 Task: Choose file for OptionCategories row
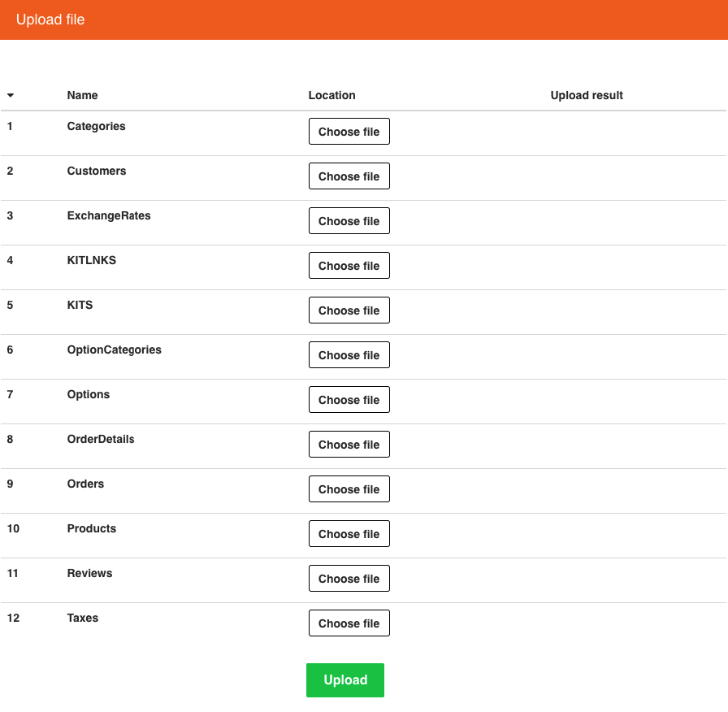click(349, 355)
